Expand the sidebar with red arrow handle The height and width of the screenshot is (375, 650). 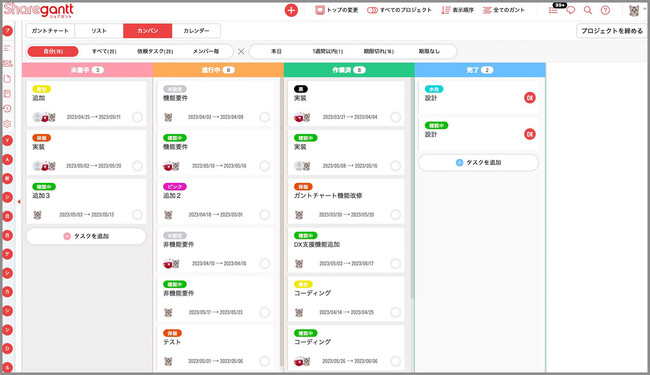click(19, 202)
